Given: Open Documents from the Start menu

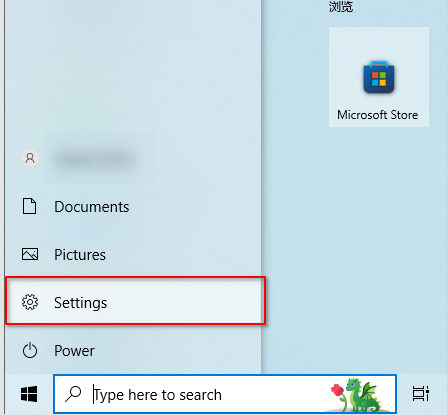Looking at the screenshot, I should click(133, 207).
